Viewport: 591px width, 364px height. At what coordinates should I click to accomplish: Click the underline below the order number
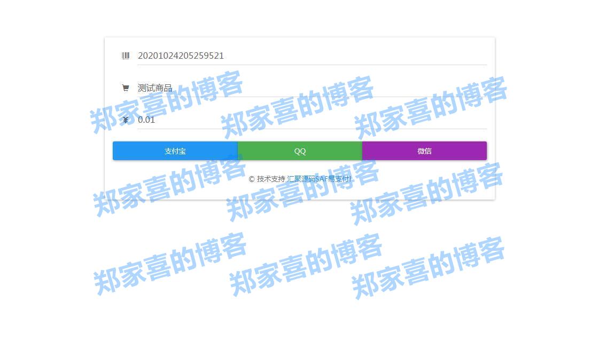(312, 65)
